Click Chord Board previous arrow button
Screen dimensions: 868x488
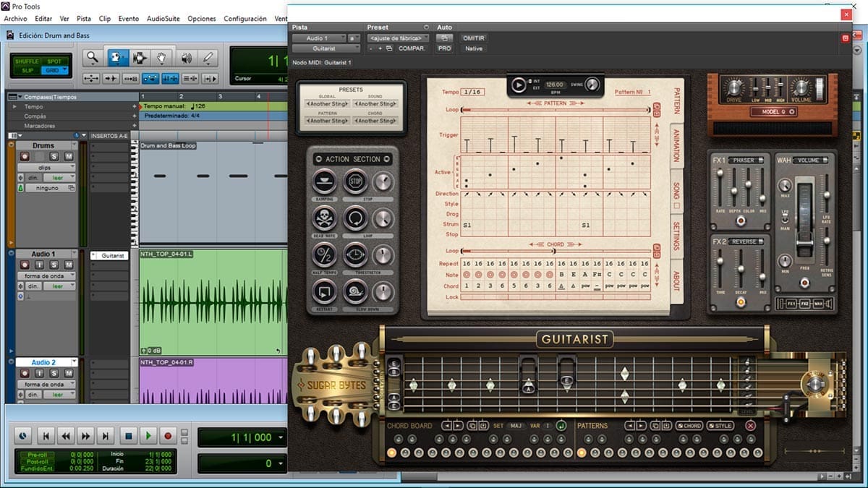(446, 426)
